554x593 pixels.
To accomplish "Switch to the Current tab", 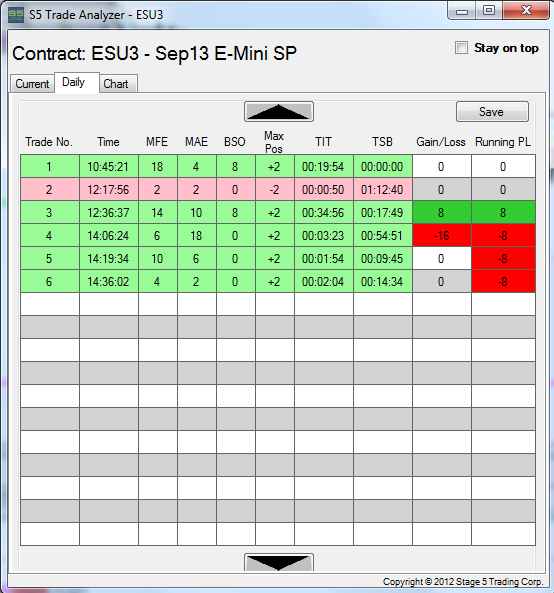I will [32, 83].
